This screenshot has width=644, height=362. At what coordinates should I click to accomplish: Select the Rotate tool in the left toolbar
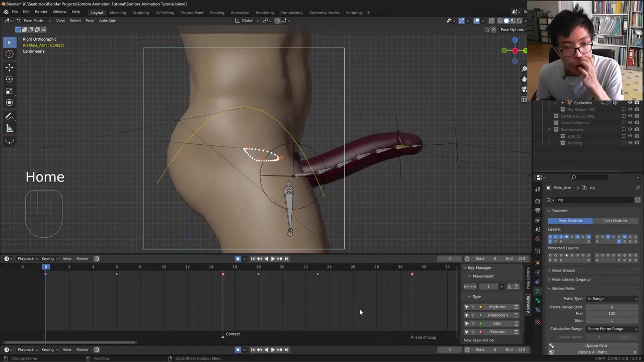(9, 79)
